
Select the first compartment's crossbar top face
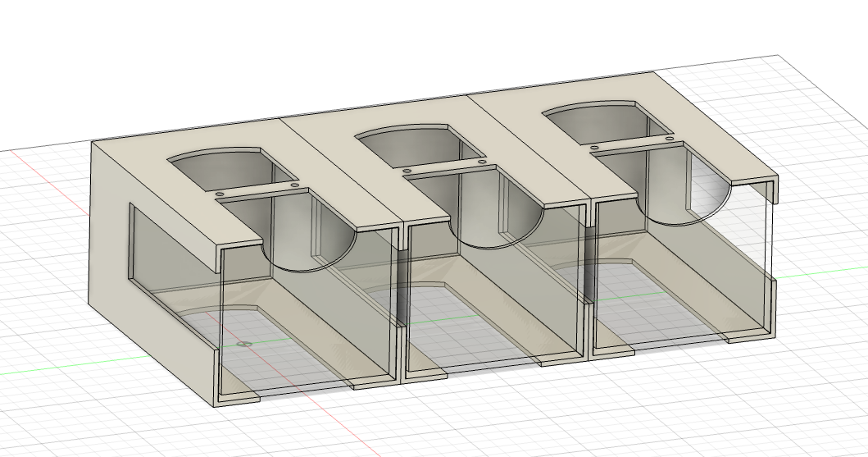point(257,190)
